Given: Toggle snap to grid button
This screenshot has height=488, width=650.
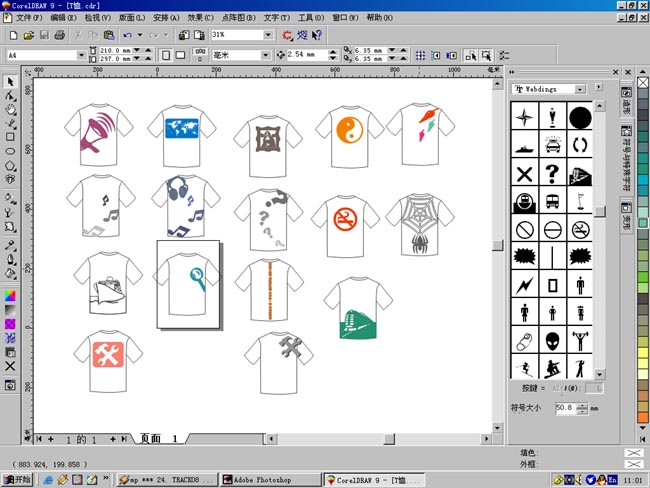Looking at the screenshot, I should pyautogui.click(x=420, y=55).
